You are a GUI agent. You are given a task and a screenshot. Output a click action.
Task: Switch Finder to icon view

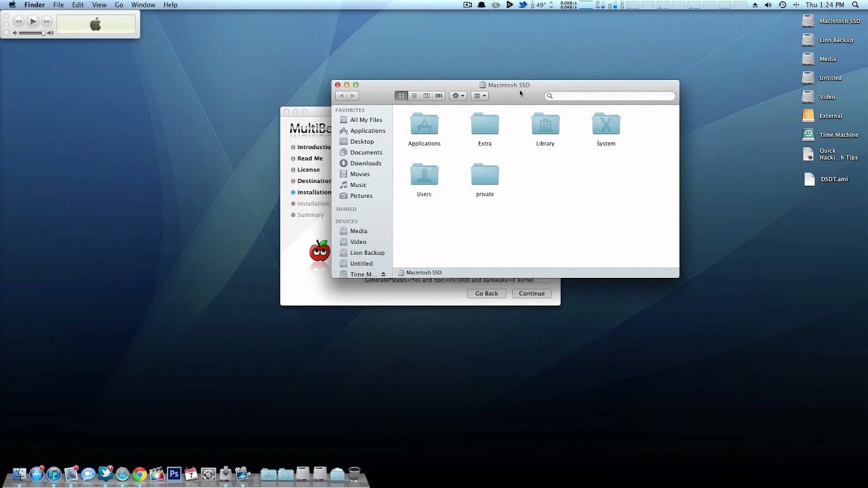[401, 96]
